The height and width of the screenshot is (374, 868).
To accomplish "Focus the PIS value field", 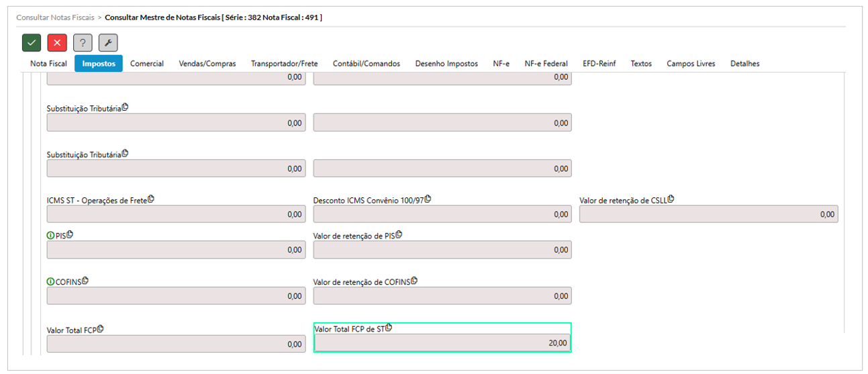I will pyautogui.click(x=176, y=250).
